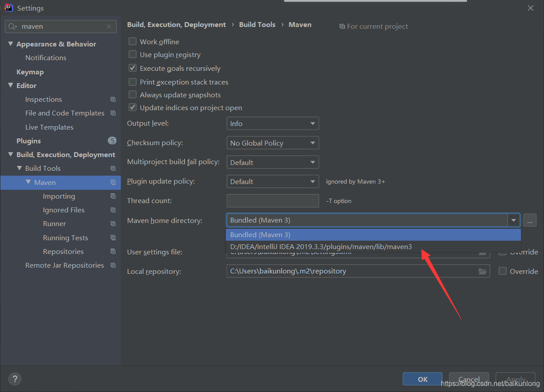The width and height of the screenshot is (544, 392).
Task: Clear the maven search text with X icon
Action: click(x=109, y=27)
